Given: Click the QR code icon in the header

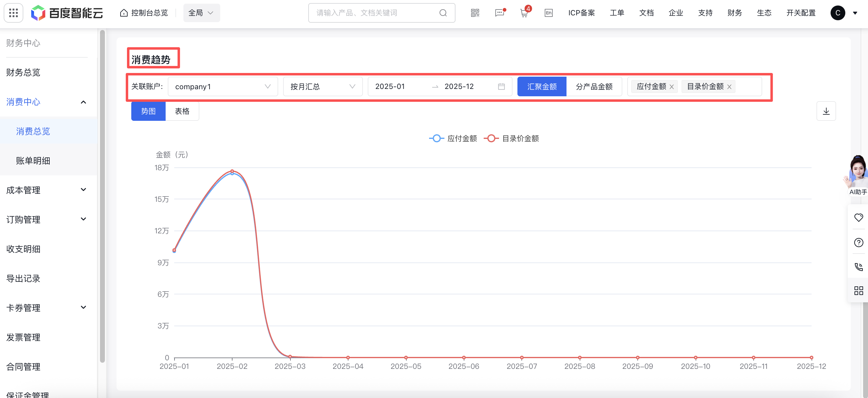Looking at the screenshot, I should click(x=475, y=13).
